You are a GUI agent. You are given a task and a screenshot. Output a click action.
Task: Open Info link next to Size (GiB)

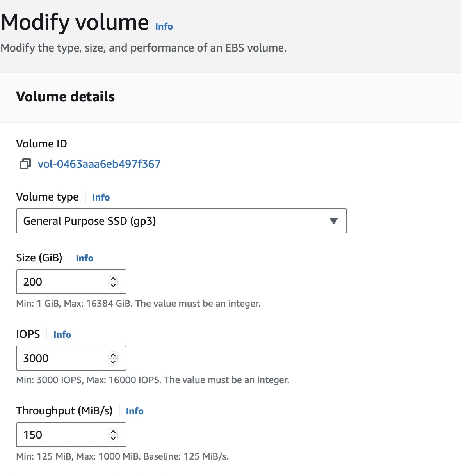tap(84, 258)
